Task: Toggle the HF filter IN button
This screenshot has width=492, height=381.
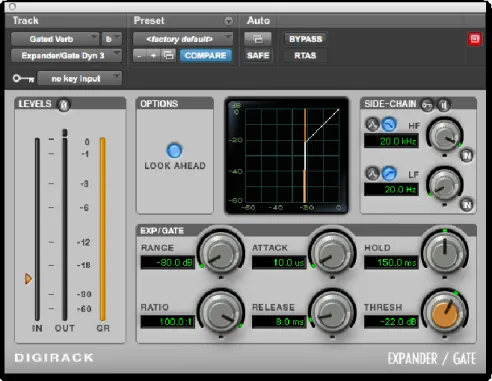Action: (467, 156)
